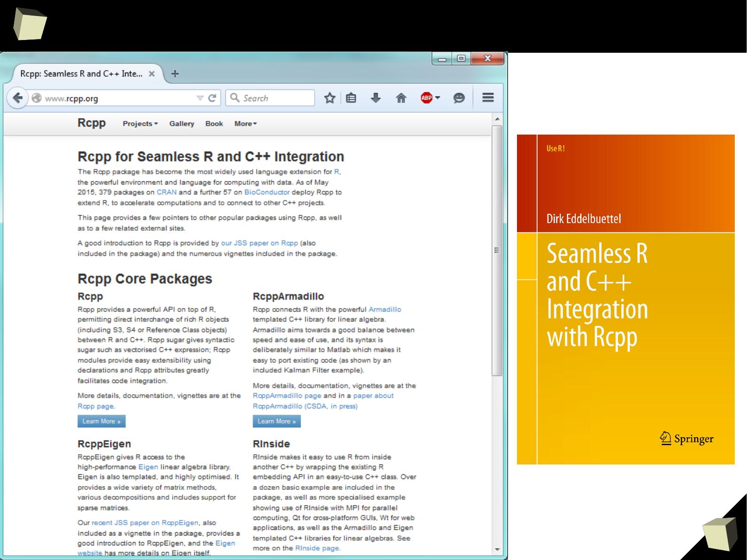Open the BioConductor link

267,192
